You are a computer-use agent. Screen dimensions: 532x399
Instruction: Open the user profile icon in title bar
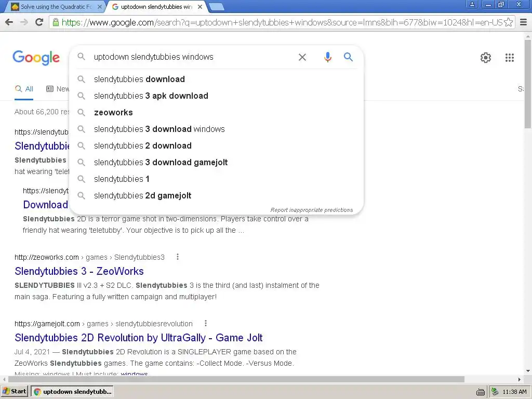click(472, 4)
